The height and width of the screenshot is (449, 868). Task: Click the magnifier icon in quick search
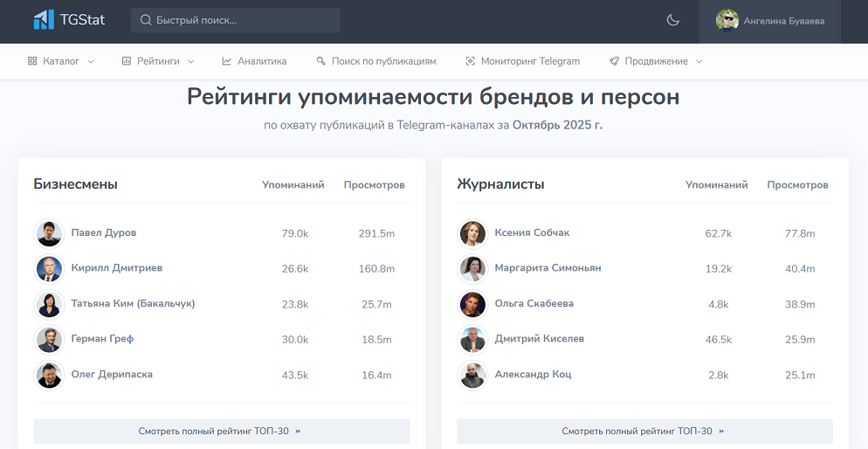tap(145, 20)
